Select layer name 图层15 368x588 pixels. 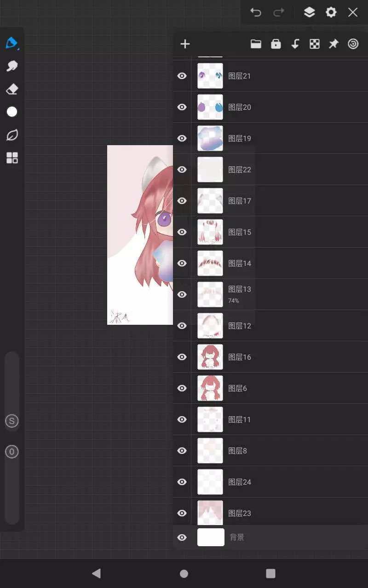tap(240, 232)
